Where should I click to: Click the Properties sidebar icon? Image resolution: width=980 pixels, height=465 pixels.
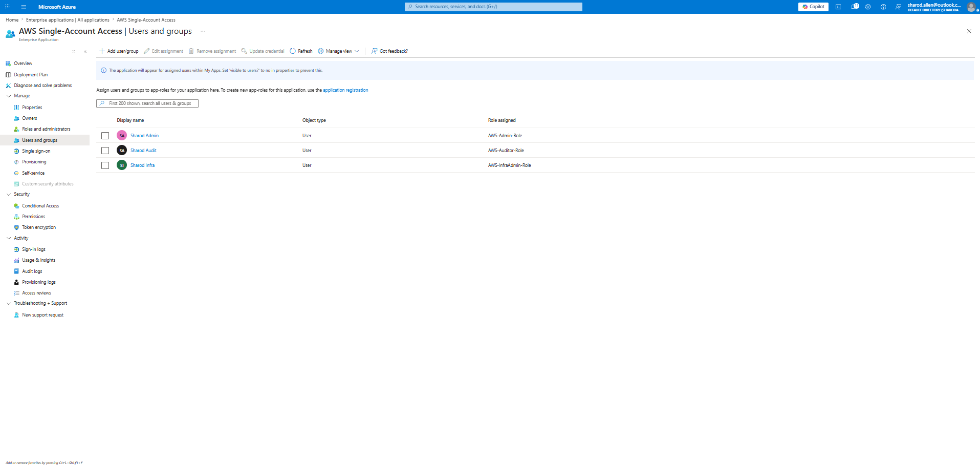[16, 108]
